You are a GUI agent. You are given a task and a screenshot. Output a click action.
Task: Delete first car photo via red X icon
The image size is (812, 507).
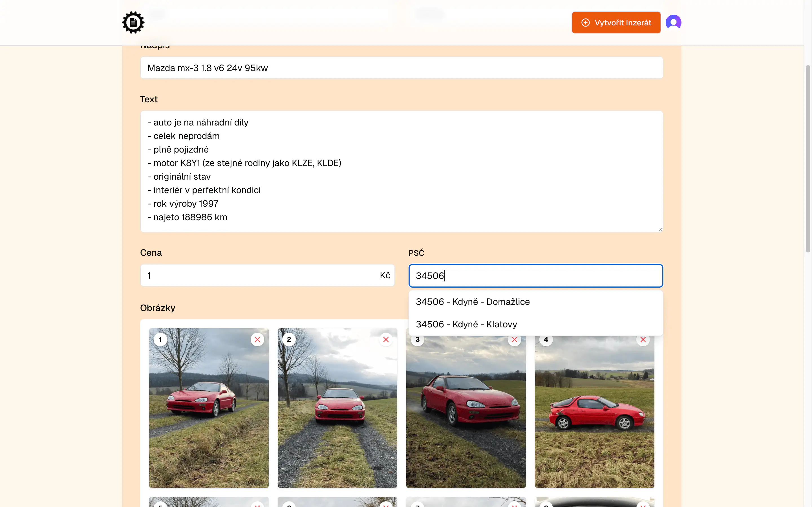(x=257, y=339)
